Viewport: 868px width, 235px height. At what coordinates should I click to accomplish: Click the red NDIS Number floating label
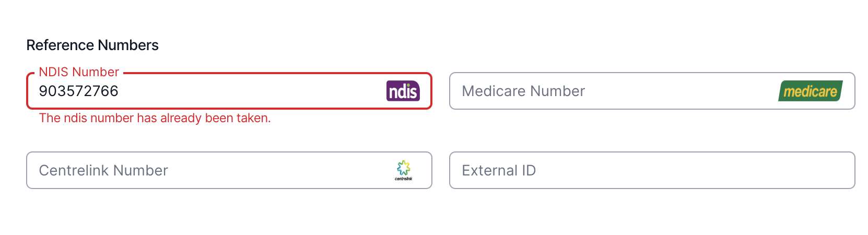click(x=79, y=72)
